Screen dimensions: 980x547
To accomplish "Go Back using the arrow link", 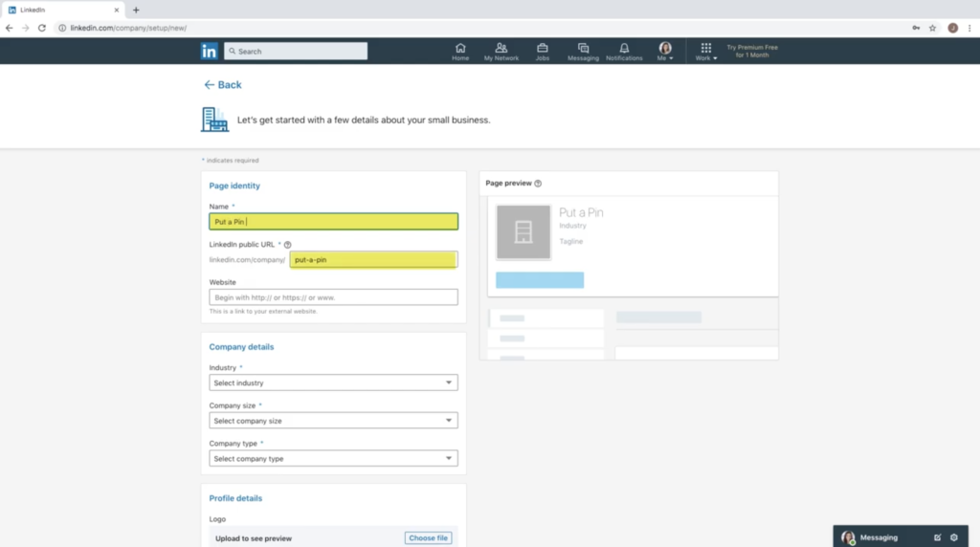I will coord(222,85).
